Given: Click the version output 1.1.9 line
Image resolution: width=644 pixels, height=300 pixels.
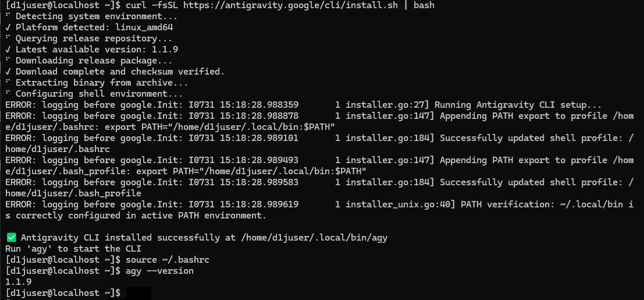Looking at the screenshot, I should pyautogui.click(x=19, y=282).
